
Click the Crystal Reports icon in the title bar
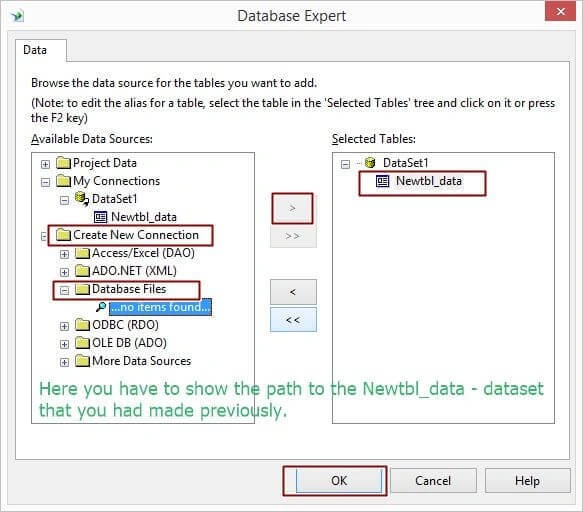[x=17, y=16]
